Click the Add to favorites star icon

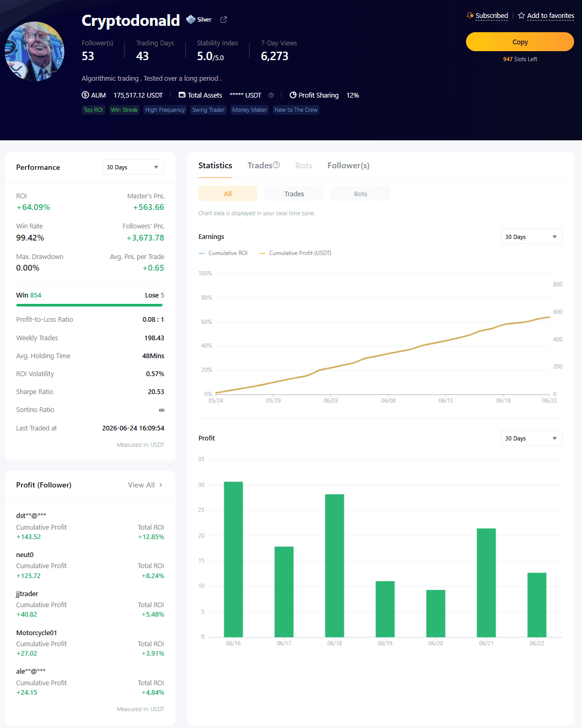point(521,15)
